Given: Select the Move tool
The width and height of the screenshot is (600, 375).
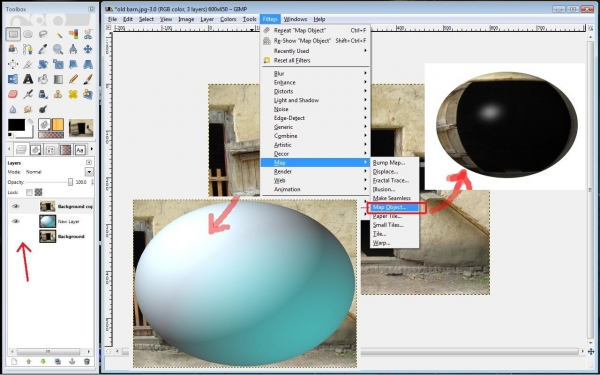Looking at the screenshot, I should [88, 49].
